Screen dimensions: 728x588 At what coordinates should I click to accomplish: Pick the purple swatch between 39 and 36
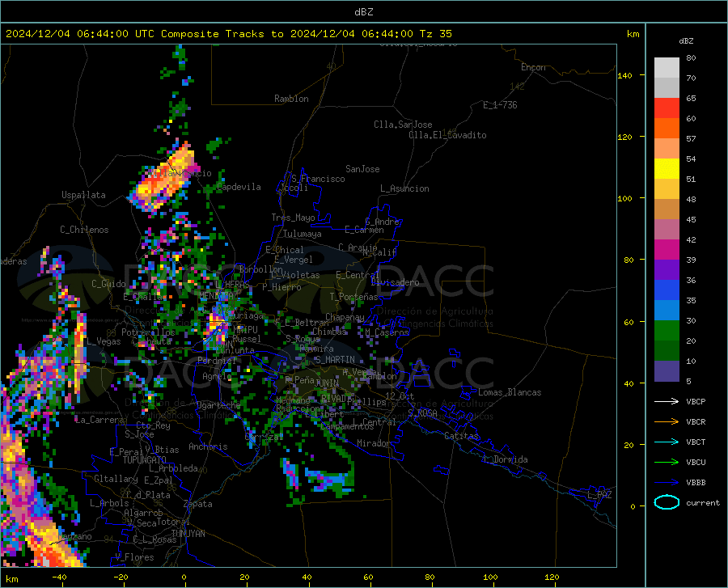click(x=667, y=270)
